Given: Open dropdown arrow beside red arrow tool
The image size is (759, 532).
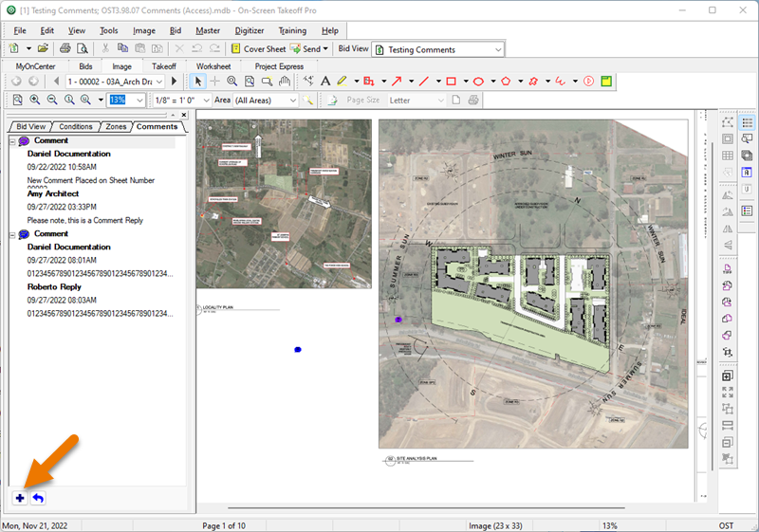Looking at the screenshot, I should 411,82.
